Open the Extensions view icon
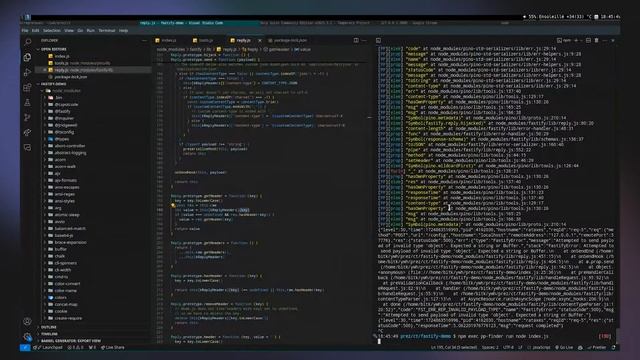The image size is (640, 360). pyautogui.click(x=27, y=87)
